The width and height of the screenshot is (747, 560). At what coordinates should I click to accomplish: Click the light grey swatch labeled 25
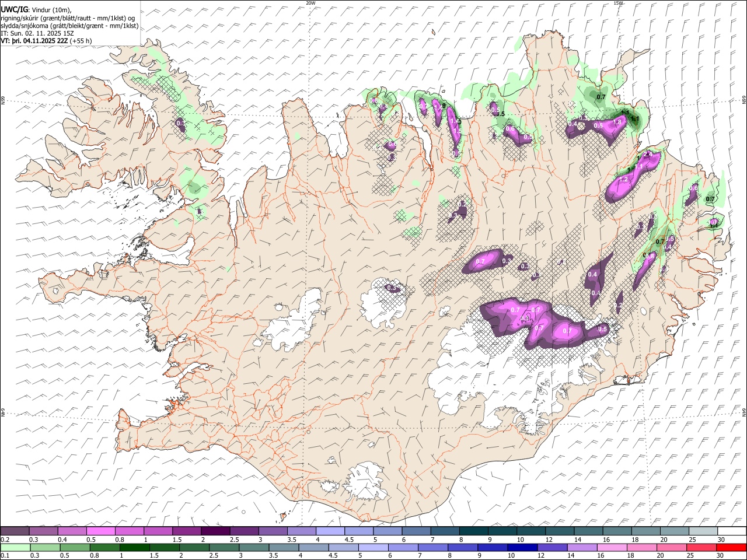(702, 531)
